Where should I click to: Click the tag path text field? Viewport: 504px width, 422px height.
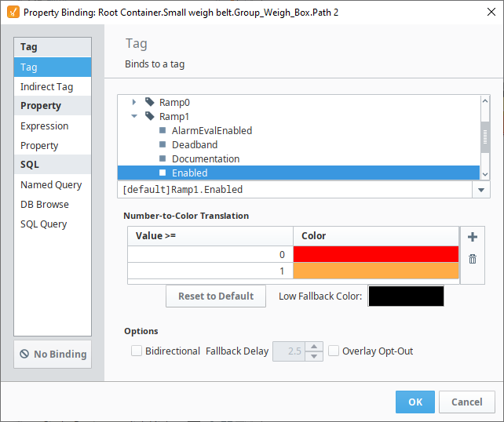click(294, 190)
